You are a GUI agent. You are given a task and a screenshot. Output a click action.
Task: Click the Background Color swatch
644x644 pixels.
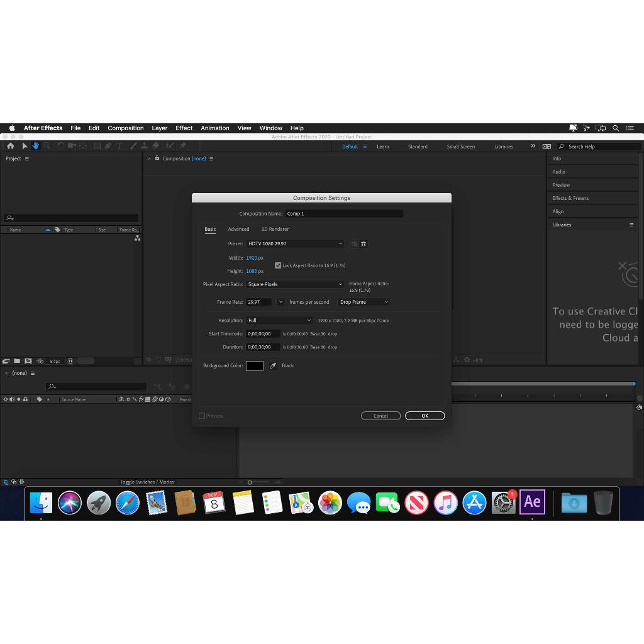[255, 365]
